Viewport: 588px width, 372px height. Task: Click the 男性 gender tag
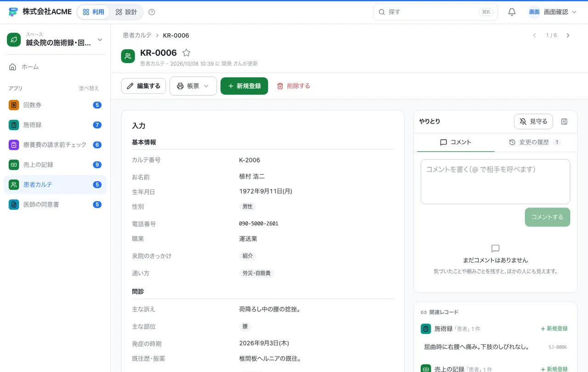click(248, 206)
